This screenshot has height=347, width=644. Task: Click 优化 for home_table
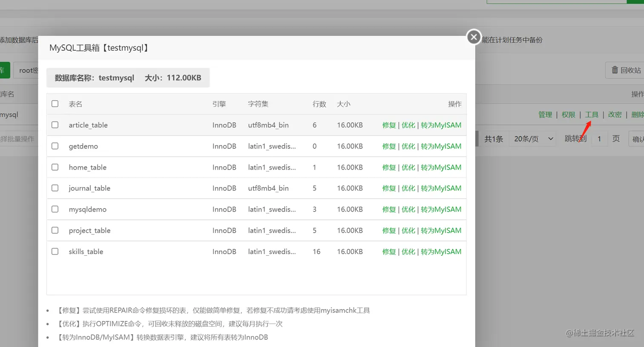click(408, 167)
